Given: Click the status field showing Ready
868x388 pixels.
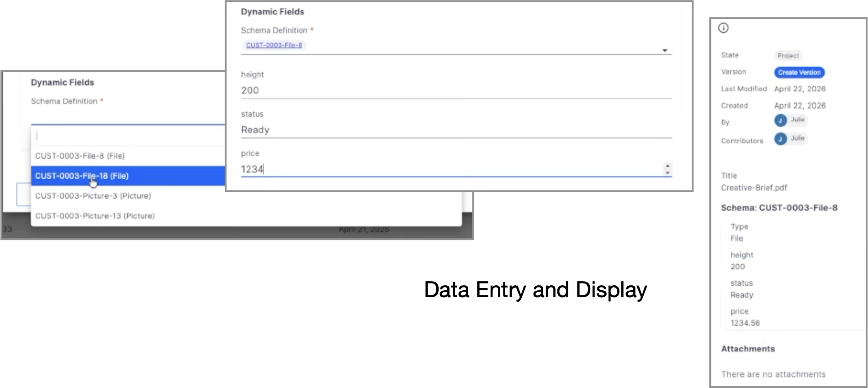Looking at the screenshot, I should 455,130.
